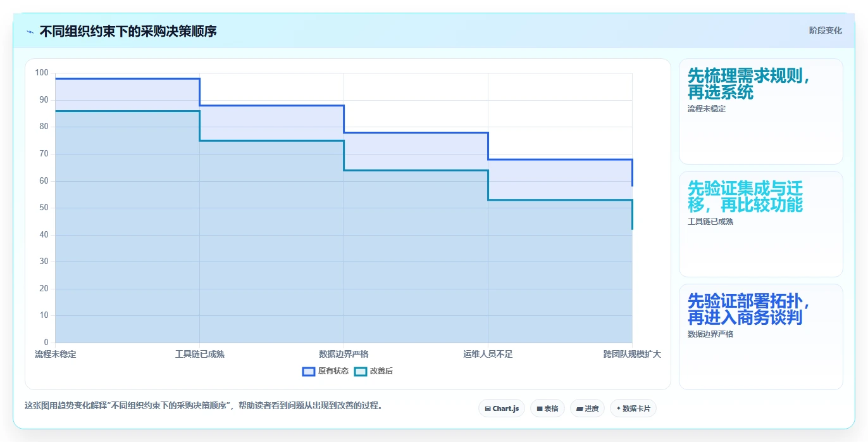Click the 流程未稳定 x-axis label
This screenshot has width=868, height=442.
(x=56, y=354)
